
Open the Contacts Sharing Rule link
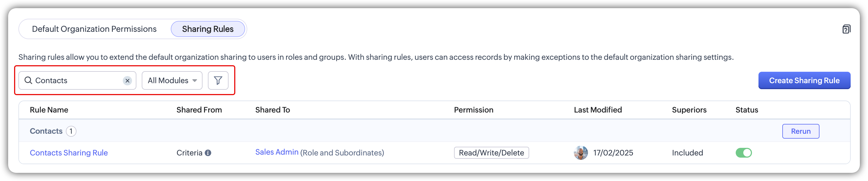coord(69,153)
